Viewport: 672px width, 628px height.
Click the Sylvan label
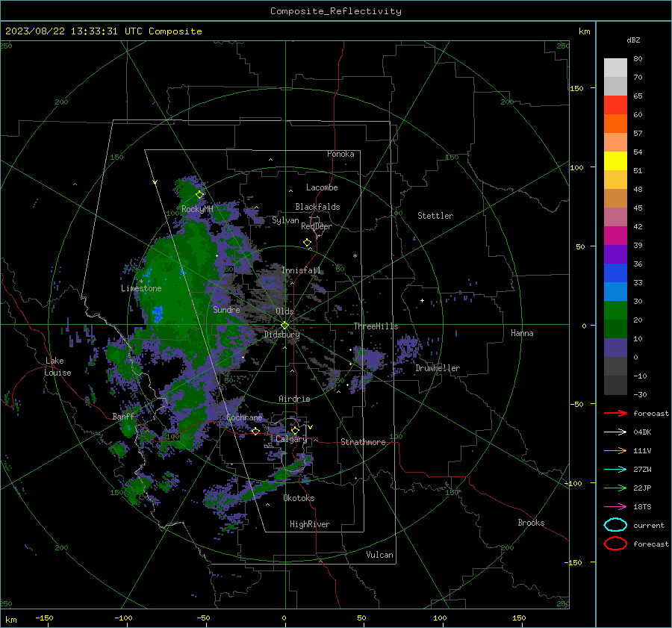[285, 220]
